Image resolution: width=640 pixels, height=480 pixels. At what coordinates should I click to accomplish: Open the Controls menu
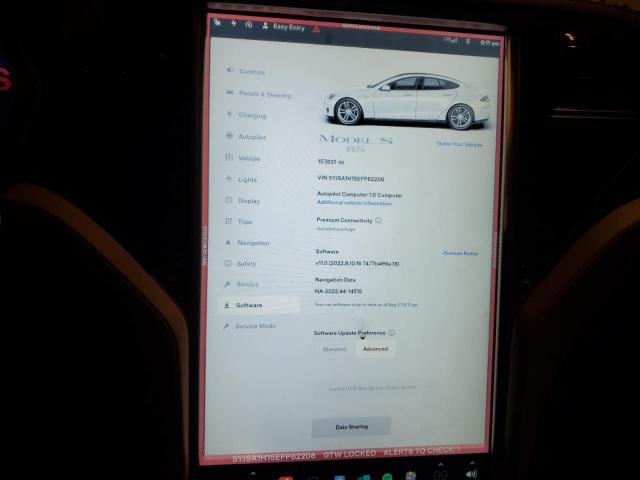coord(246,71)
